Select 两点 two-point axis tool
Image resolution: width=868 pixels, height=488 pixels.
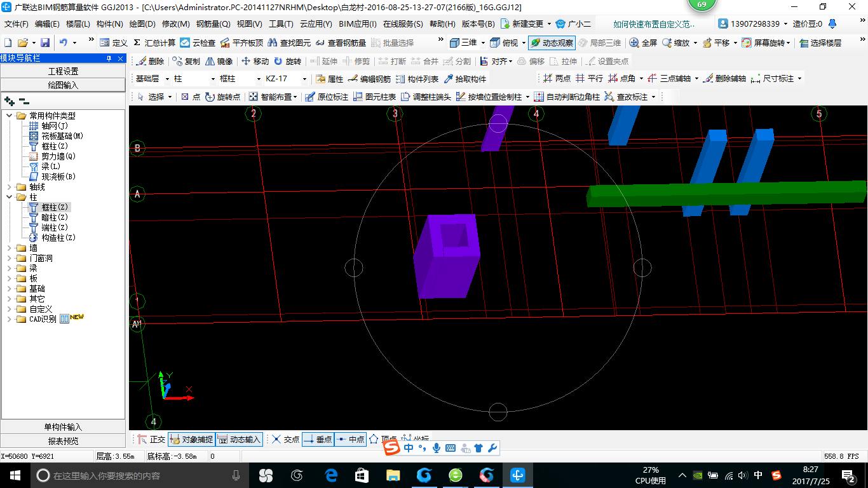(557, 79)
